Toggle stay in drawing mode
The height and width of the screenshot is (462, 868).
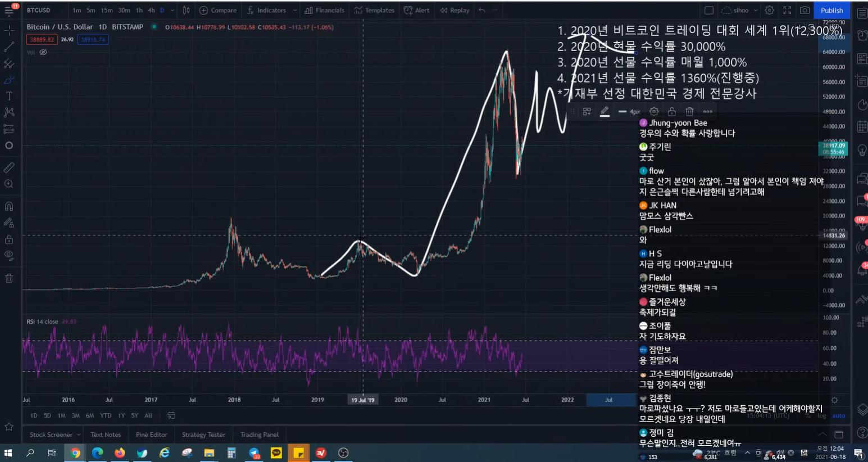(x=9, y=223)
